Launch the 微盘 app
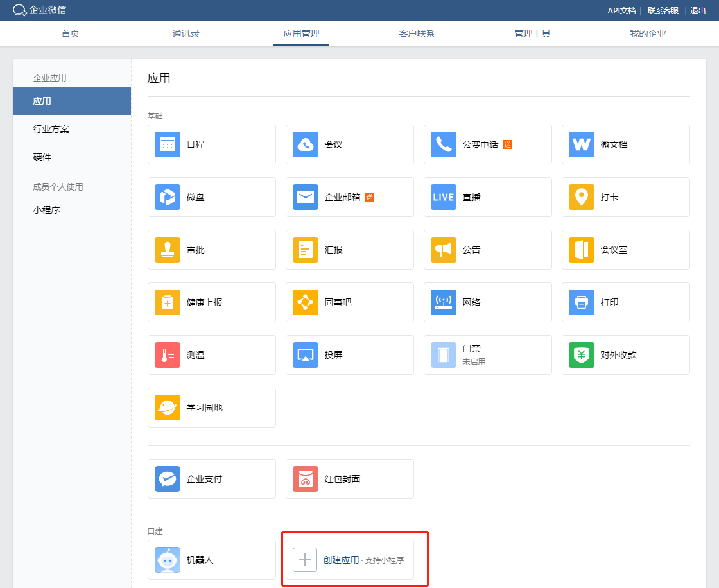The height and width of the screenshot is (588, 719). tap(212, 197)
